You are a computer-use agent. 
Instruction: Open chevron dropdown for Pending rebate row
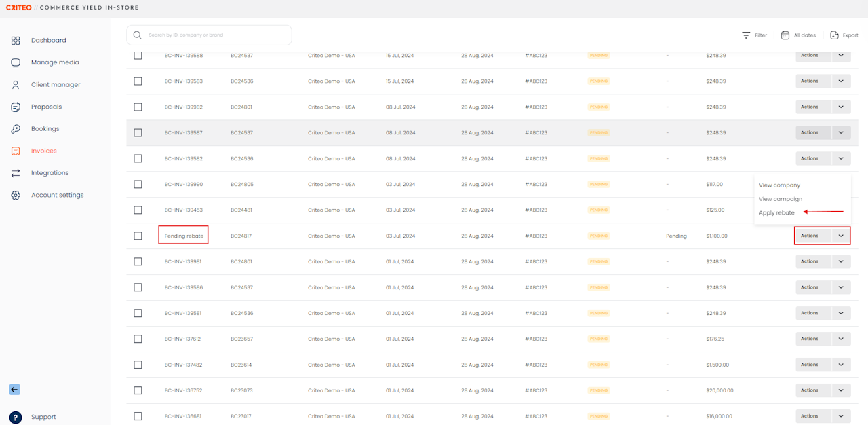coord(841,236)
